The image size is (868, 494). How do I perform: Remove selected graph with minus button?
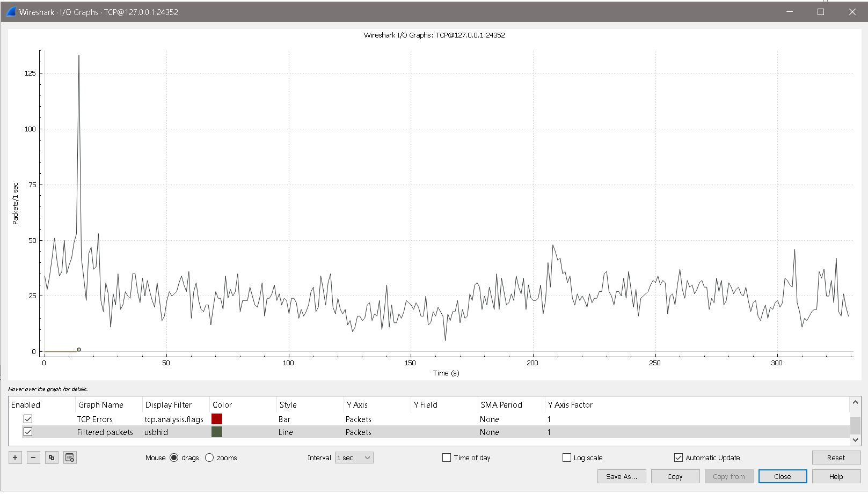tap(33, 458)
